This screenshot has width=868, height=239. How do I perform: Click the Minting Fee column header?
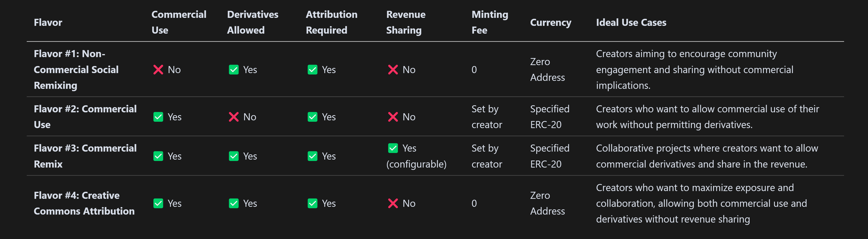(490, 22)
